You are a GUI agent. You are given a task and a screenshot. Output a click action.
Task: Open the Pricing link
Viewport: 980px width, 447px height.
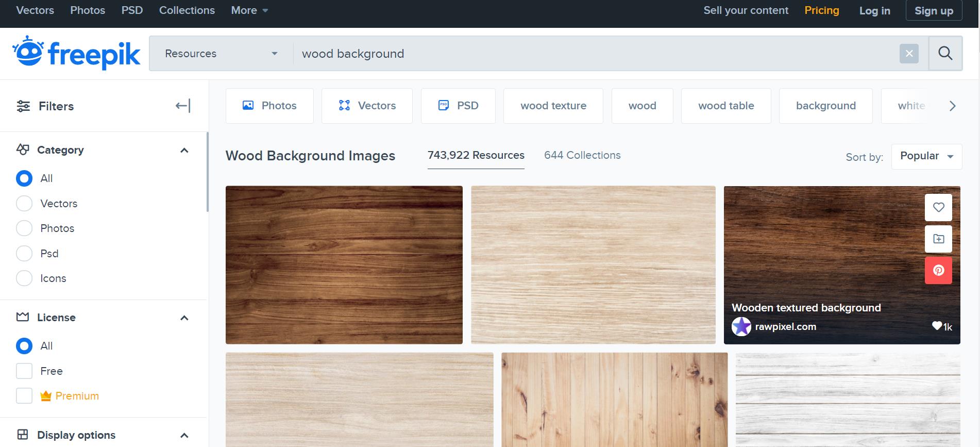822,10
